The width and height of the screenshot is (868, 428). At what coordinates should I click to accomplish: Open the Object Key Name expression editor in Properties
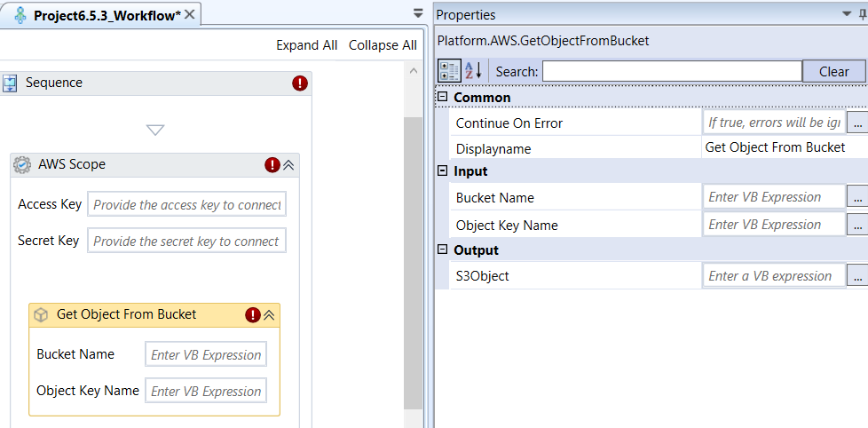(857, 225)
